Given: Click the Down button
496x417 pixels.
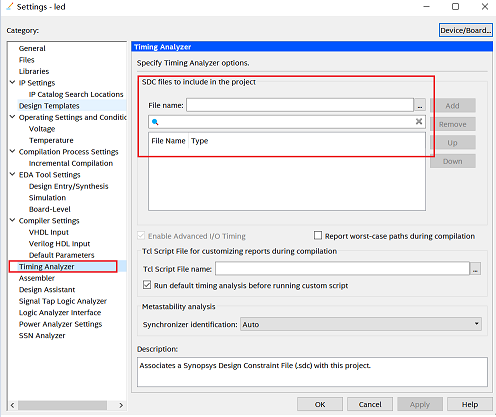Looking at the screenshot, I should click(453, 161).
